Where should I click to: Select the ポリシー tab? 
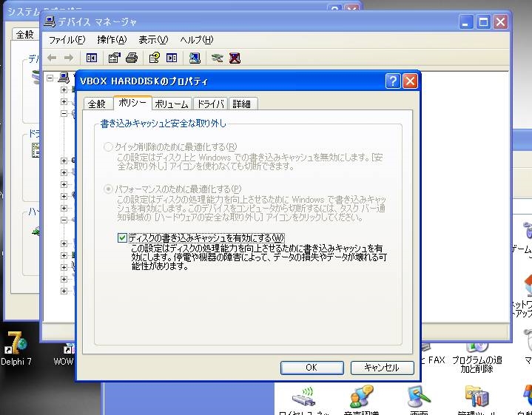point(132,103)
